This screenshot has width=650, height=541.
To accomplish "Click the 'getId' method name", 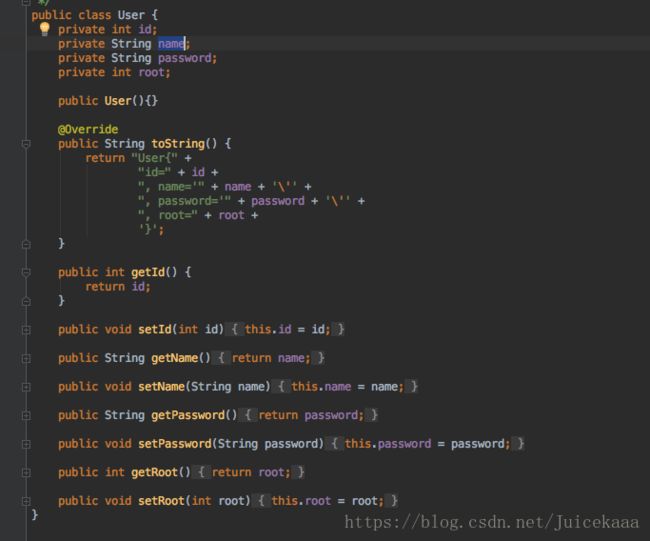I will tap(148, 272).
